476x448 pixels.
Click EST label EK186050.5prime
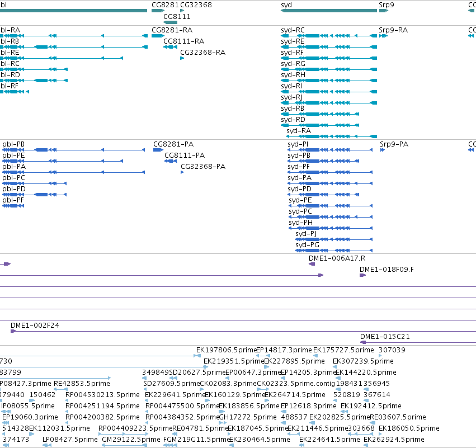[x=409, y=428]
